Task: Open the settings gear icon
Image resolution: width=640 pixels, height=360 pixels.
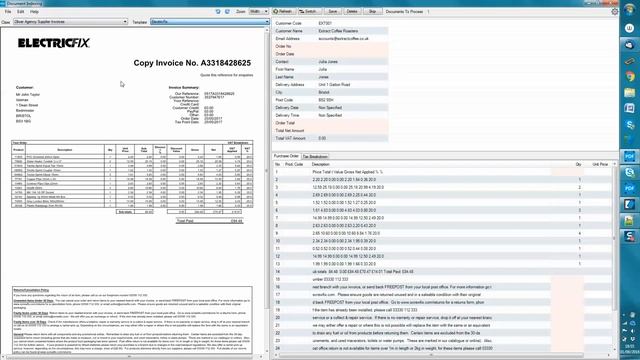Action: coord(615,12)
